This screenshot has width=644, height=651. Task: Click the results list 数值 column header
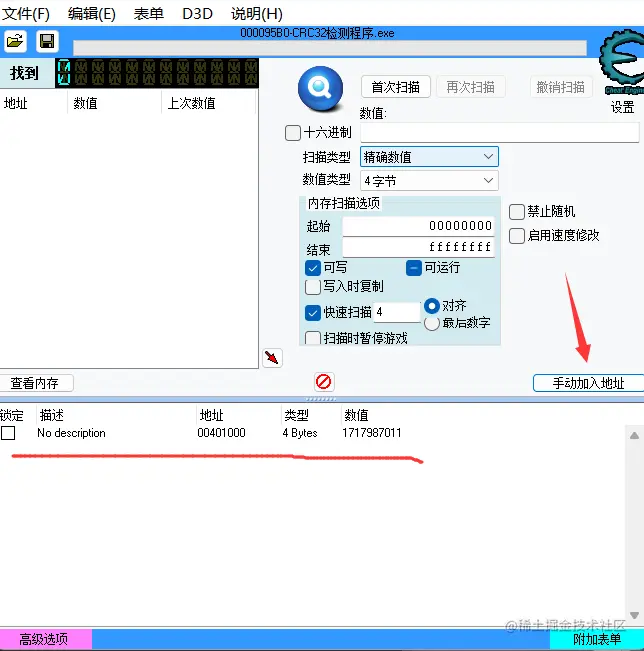[115, 103]
